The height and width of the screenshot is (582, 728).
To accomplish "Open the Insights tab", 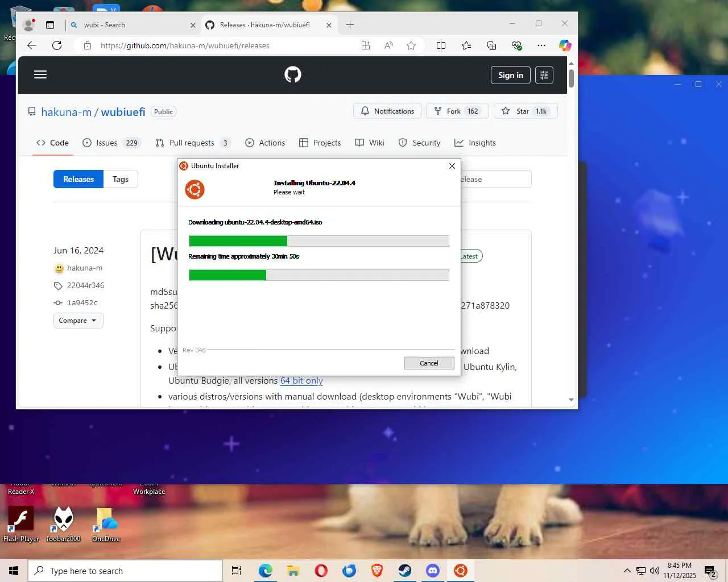I will (x=475, y=143).
